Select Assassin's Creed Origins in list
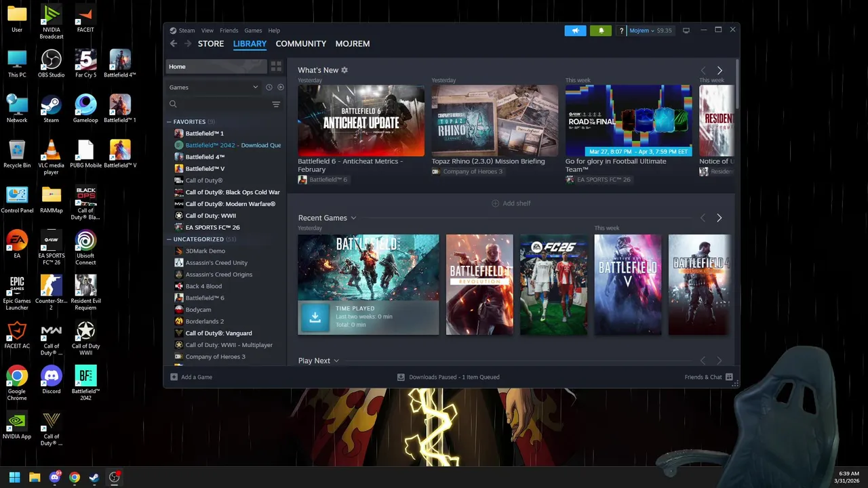Image resolution: width=868 pixels, height=488 pixels. pos(219,274)
